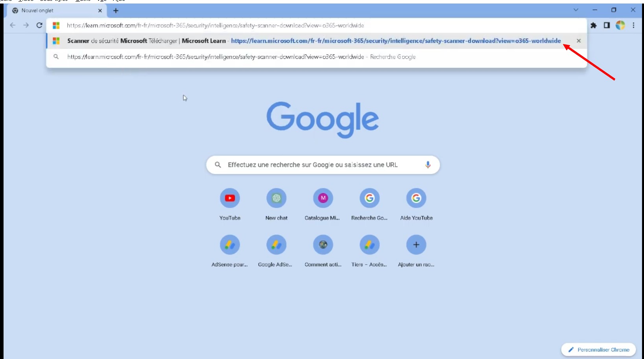Open the Extensions puzzle icon

(593, 26)
